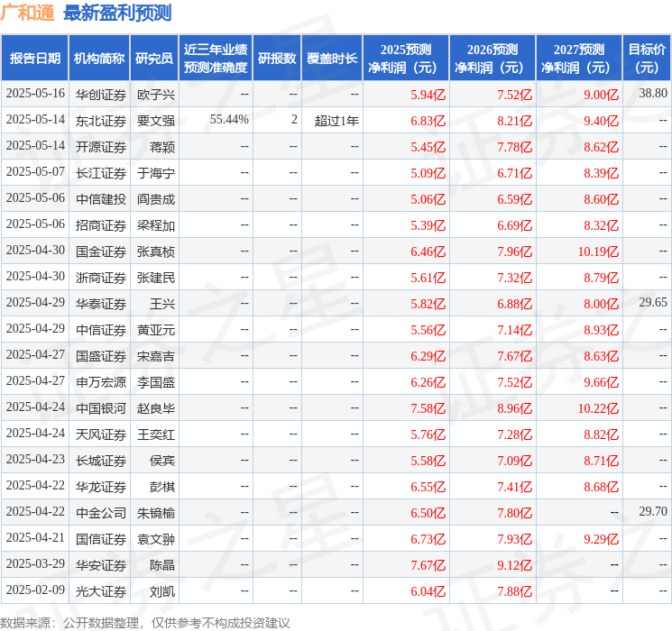Click analyst name 黄亚元
Image resolution: width=672 pixels, height=631 pixels.
[156, 330]
